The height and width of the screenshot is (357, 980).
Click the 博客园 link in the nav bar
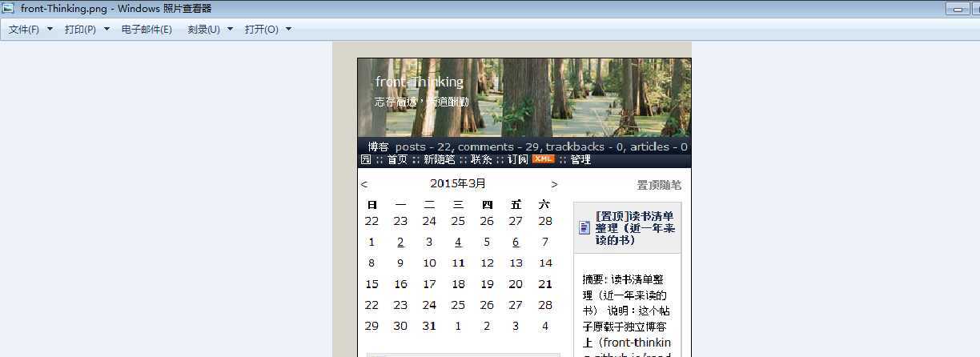pyautogui.click(x=375, y=153)
